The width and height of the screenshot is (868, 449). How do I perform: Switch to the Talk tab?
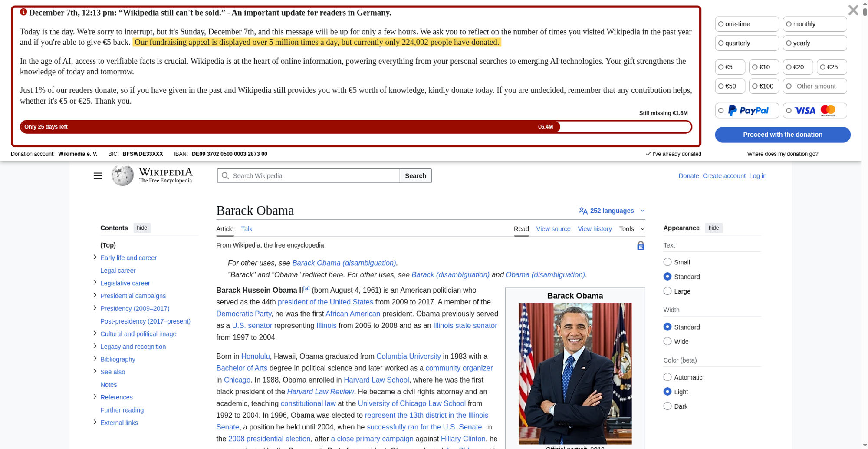click(247, 229)
